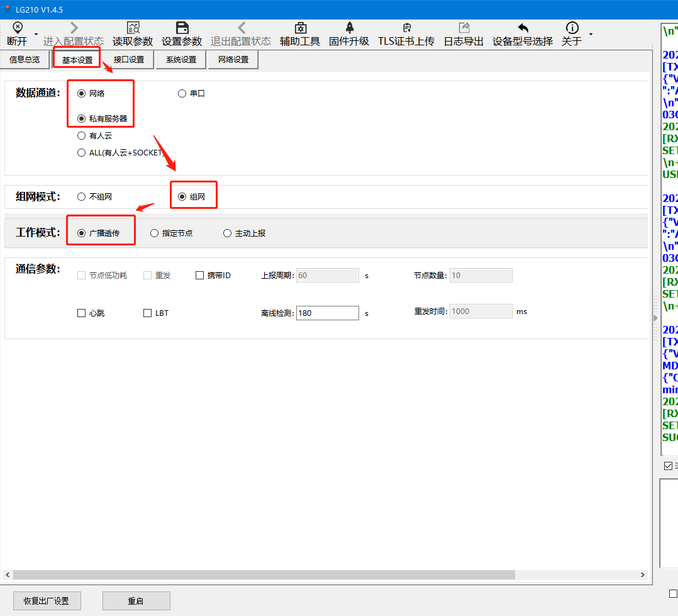Select the 串口 serial port radio button
Viewport: 678px width, 616px height.
click(182, 93)
